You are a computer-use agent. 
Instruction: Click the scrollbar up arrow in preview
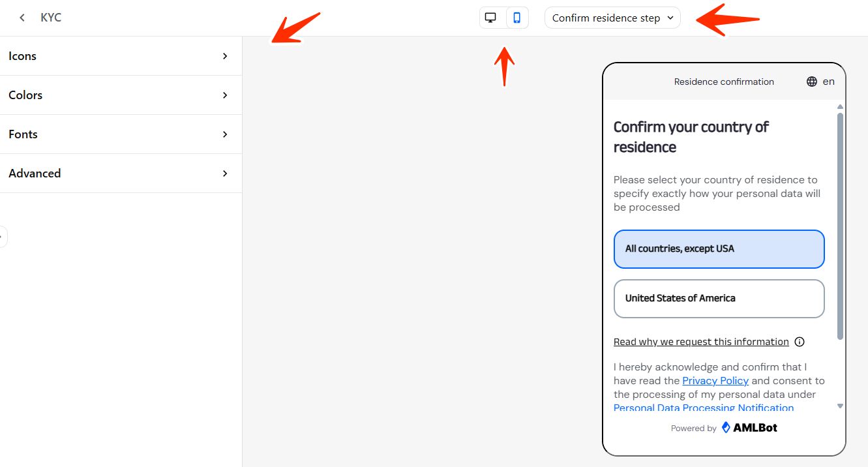coord(840,106)
